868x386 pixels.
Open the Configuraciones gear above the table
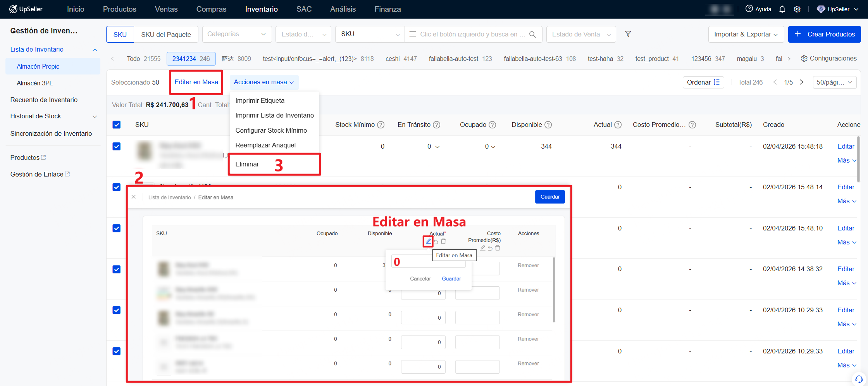click(x=804, y=58)
